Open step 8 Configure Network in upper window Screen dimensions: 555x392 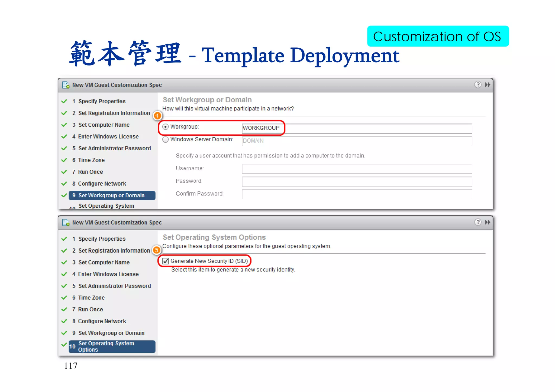[99, 184]
